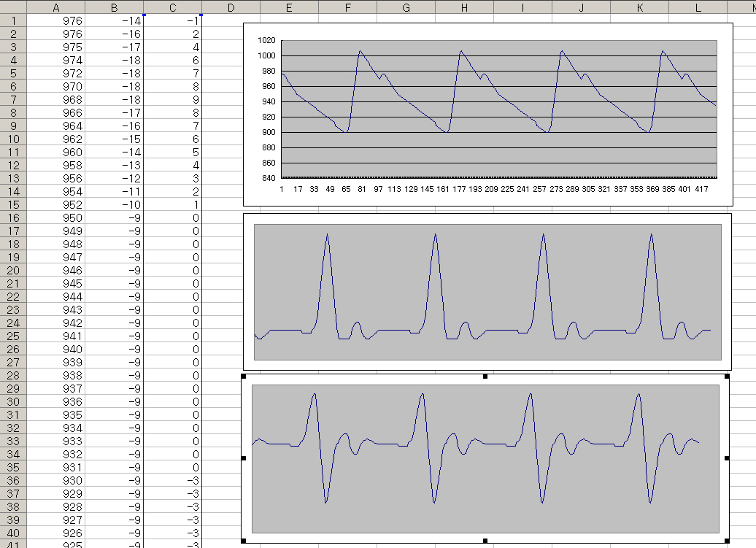
Task: Select the column A header
Action: coord(56,7)
